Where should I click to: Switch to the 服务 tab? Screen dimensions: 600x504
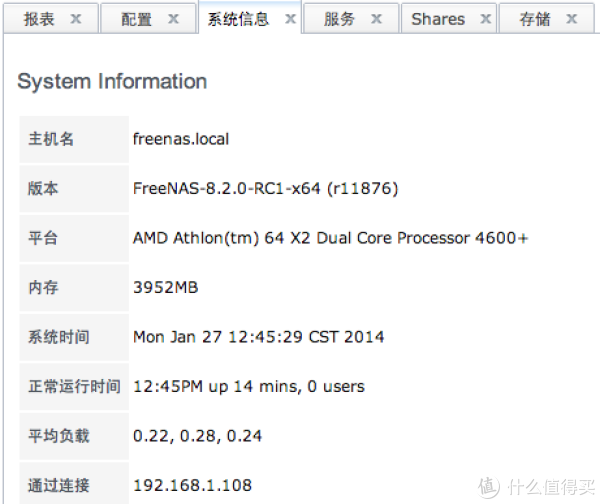[340, 19]
